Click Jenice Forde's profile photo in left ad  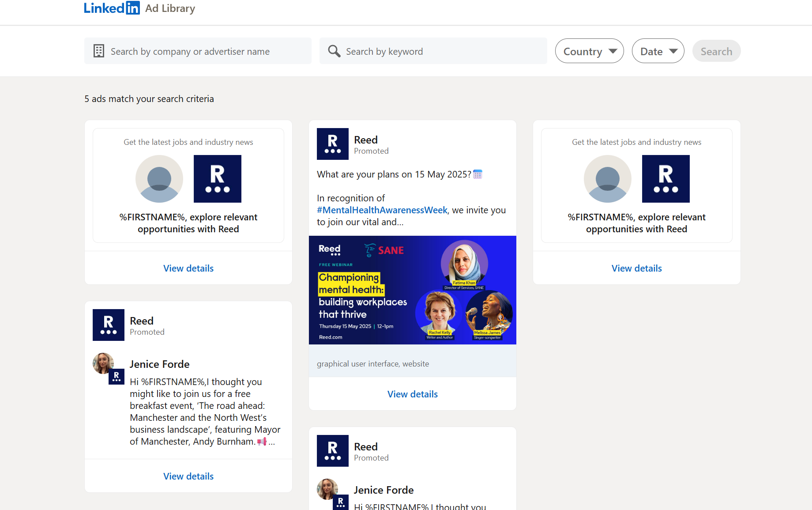[x=103, y=363]
